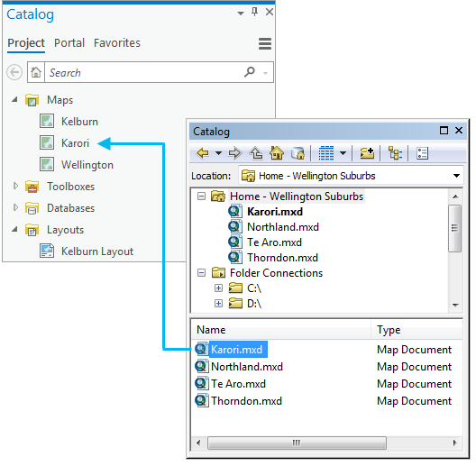
Task: Switch to the Favorites tab
Action: coord(117,42)
